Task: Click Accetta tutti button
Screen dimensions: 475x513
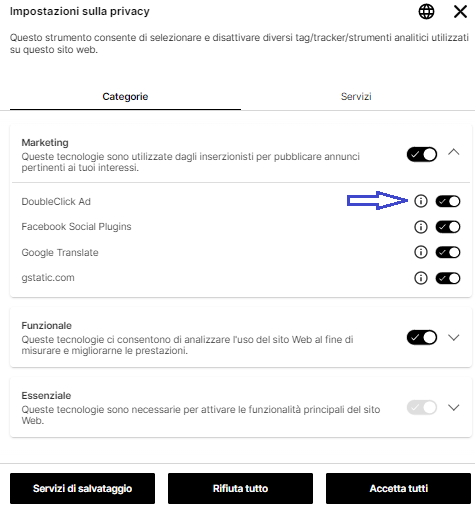Action: [x=398, y=488]
